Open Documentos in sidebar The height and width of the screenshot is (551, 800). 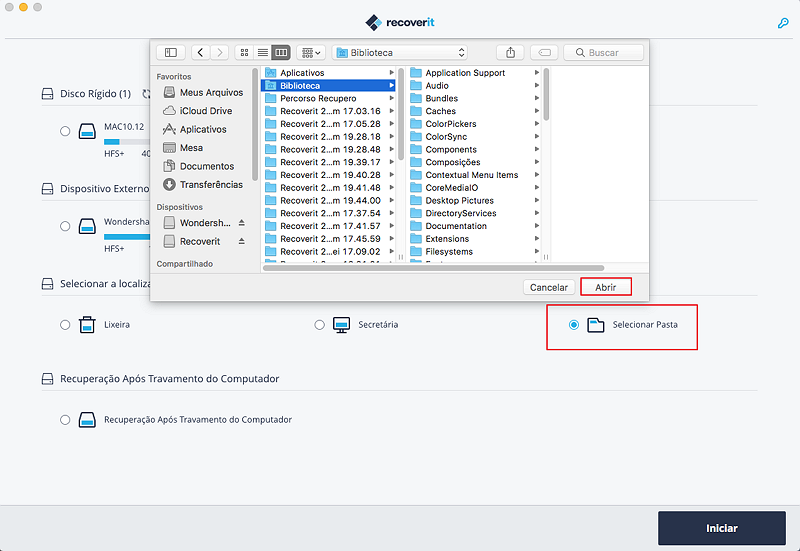point(198,166)
